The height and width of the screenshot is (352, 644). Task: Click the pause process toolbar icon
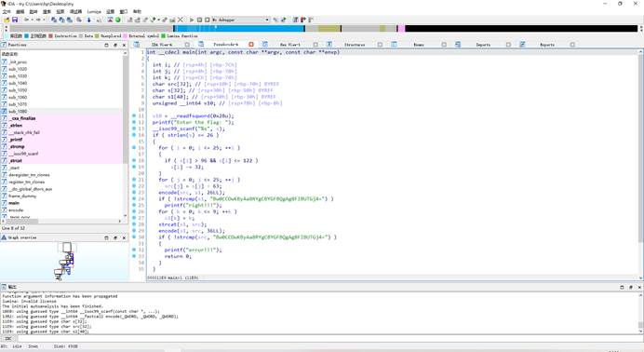tap(199, 20)
